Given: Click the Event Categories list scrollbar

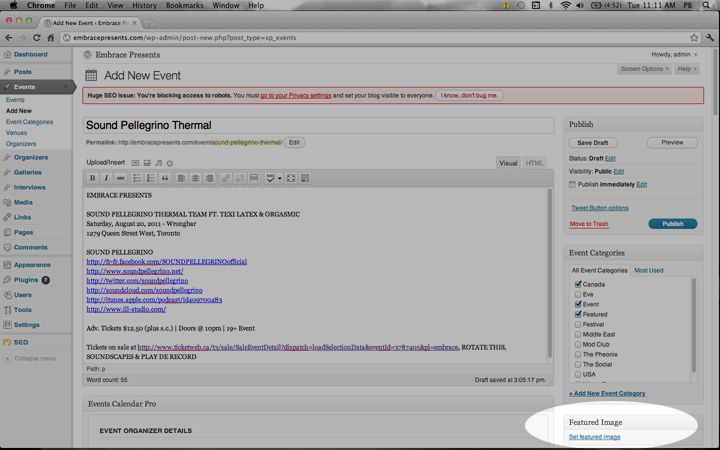Looking at the screenshot, I should tap(694, 320).
